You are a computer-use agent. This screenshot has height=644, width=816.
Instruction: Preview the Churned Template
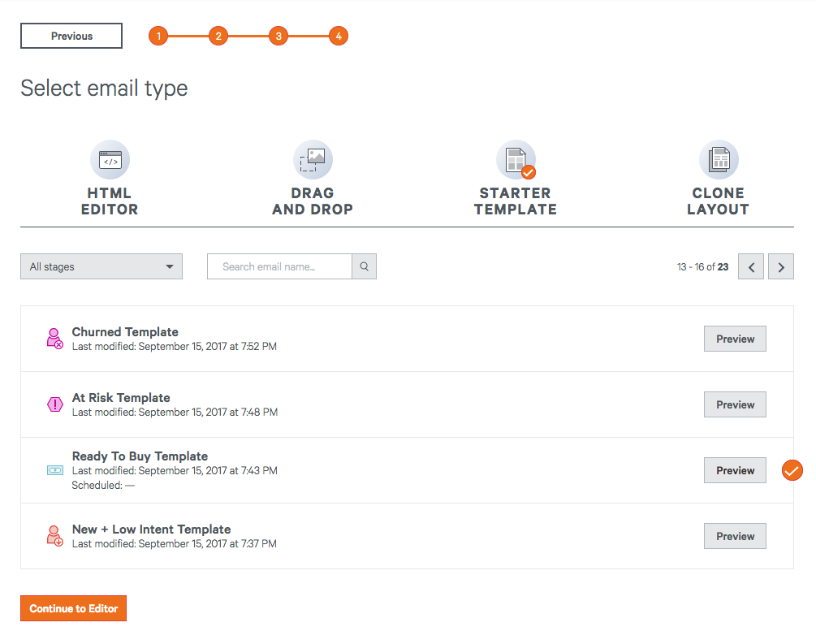point(736,339)
